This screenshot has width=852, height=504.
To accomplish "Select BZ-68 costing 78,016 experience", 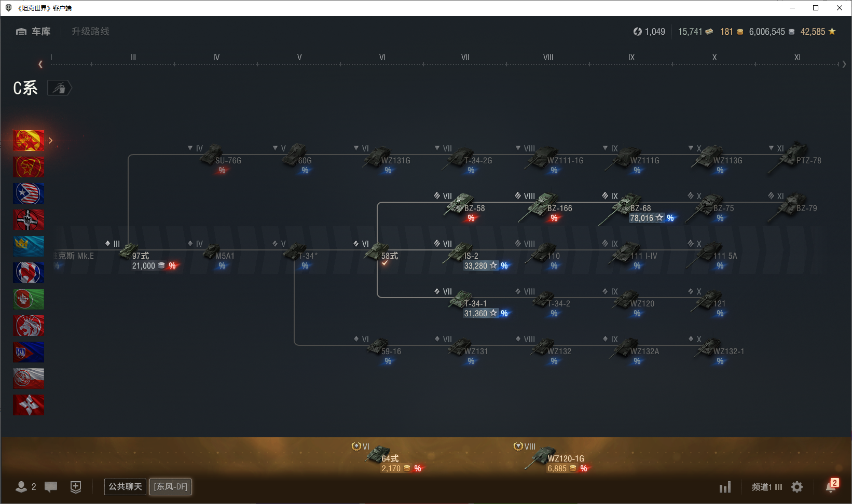I will tap(637, 207).
